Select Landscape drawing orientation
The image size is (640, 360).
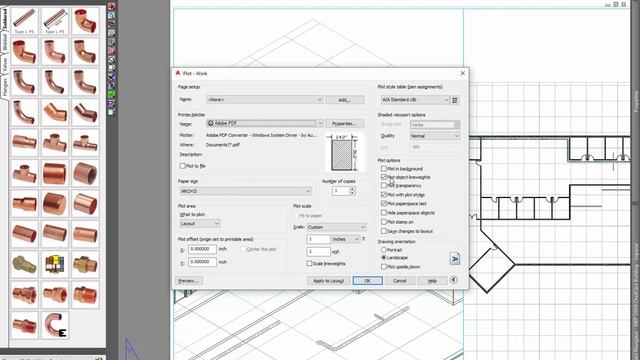pyautogui.click(x=384, y=258)
